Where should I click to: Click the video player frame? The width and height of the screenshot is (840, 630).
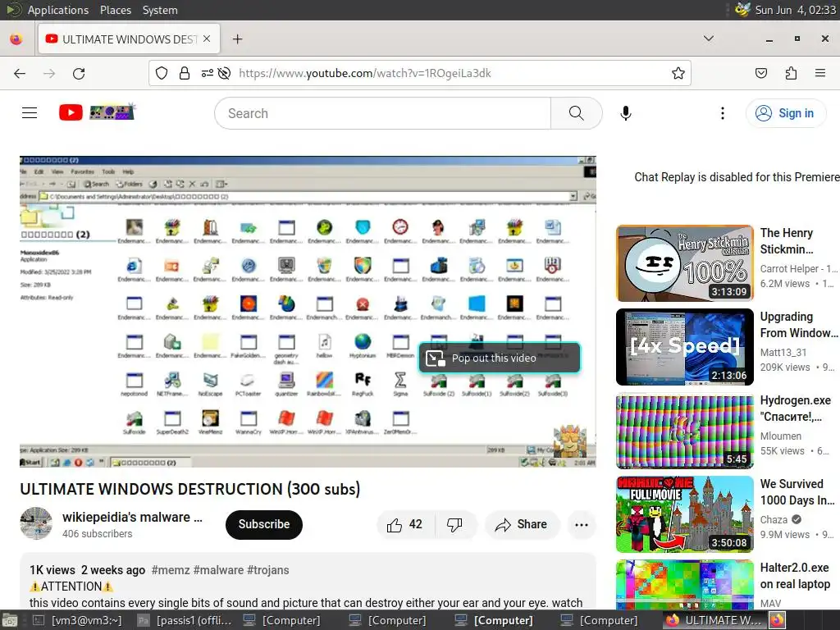pyautogui.click(x=308, y=312)
